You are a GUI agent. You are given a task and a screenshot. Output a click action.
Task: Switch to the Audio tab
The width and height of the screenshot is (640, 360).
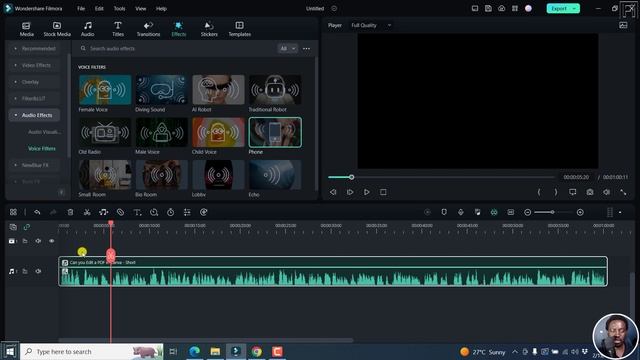point(87,29)
